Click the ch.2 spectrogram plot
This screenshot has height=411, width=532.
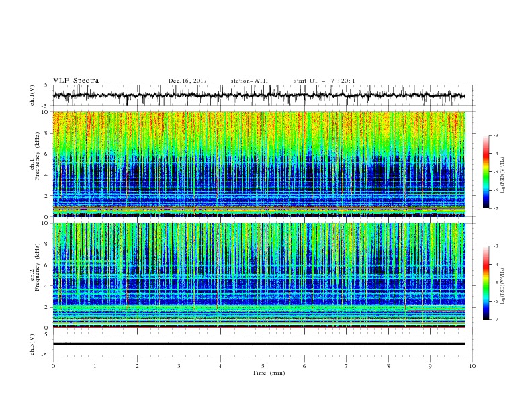pyautogui.click(x=259, y=275)
